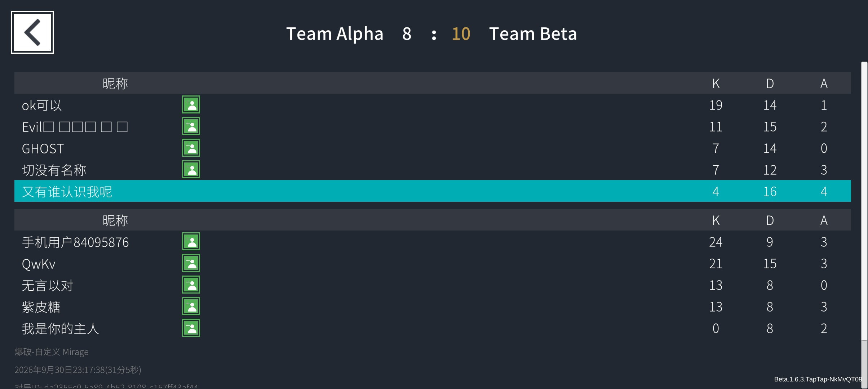
Task: Click the Team Beta title
Action: pyautogui.click(x=533, y=34)
